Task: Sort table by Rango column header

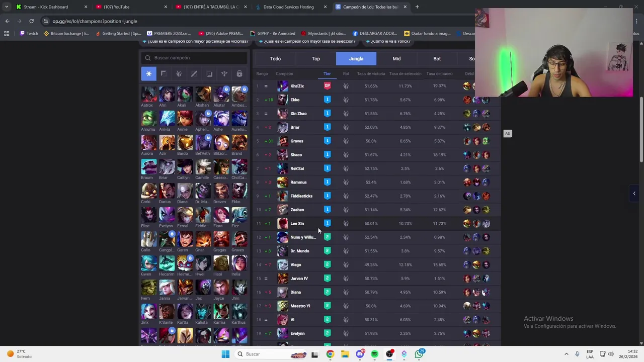Action: (262, 74)
